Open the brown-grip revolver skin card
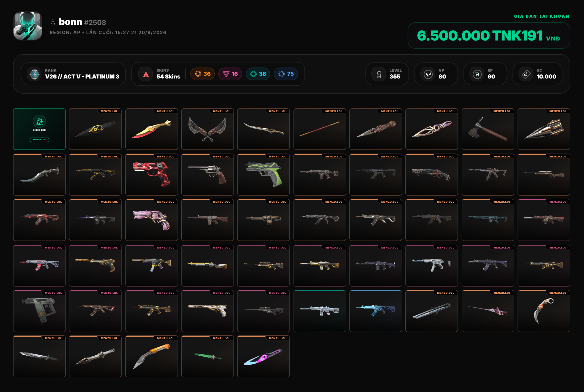The height and width of the screenshot is (392, 584). click(207, 175)
